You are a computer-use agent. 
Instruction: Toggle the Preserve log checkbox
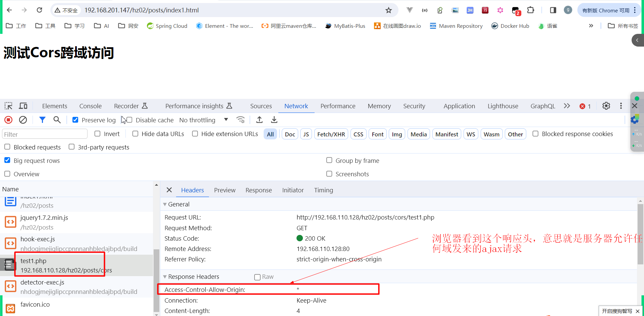coord(75,120)
